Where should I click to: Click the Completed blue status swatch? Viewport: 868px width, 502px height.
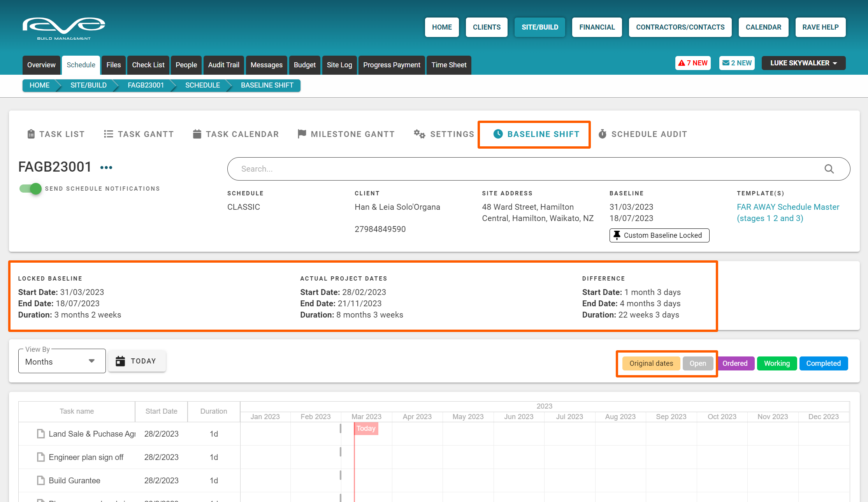(x=823, y=363)
